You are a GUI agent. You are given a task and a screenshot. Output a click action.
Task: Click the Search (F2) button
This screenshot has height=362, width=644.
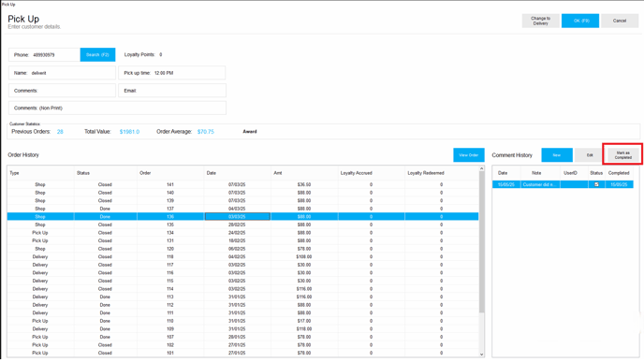(x=97, y=54)
